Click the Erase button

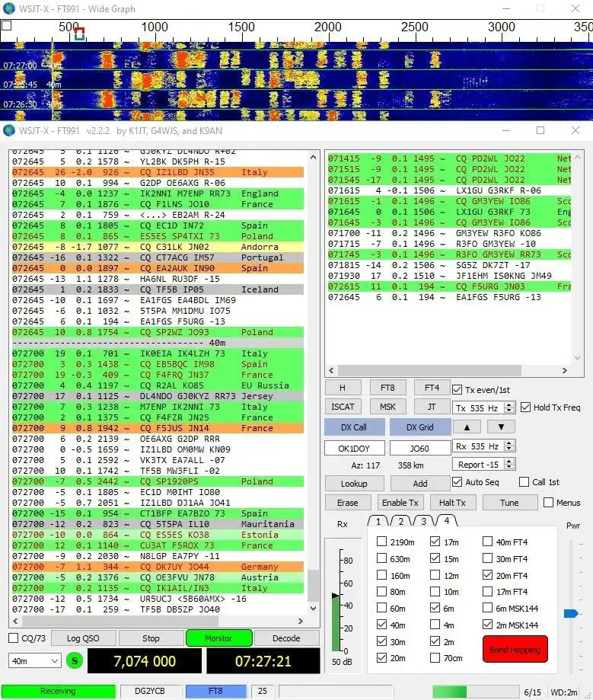pos(348,503)
